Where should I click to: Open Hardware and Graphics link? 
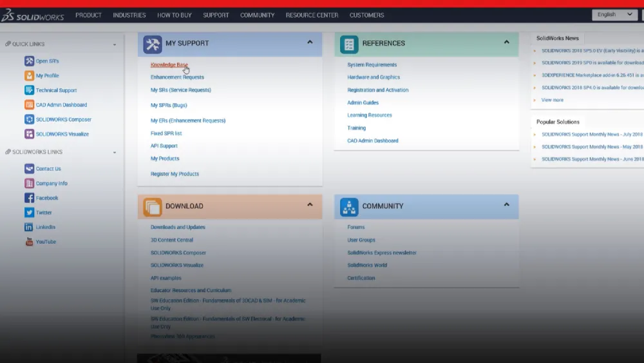pos(374,77)
